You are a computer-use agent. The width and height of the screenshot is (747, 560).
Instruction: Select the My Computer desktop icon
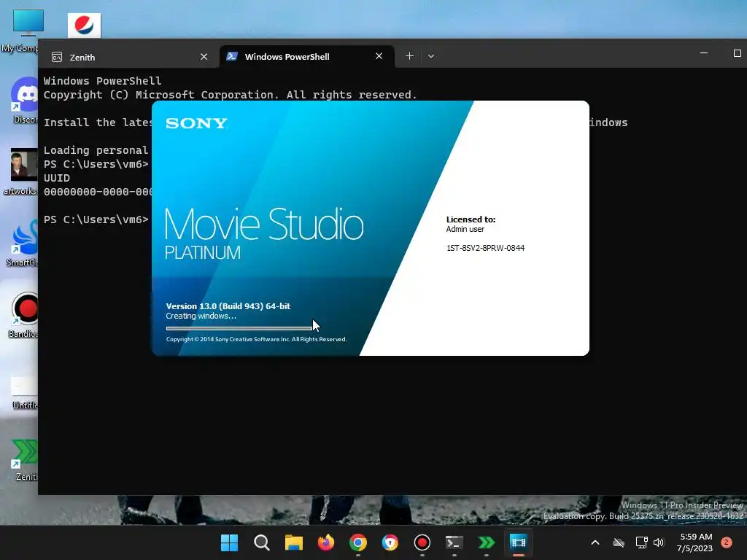click(21, 31)
